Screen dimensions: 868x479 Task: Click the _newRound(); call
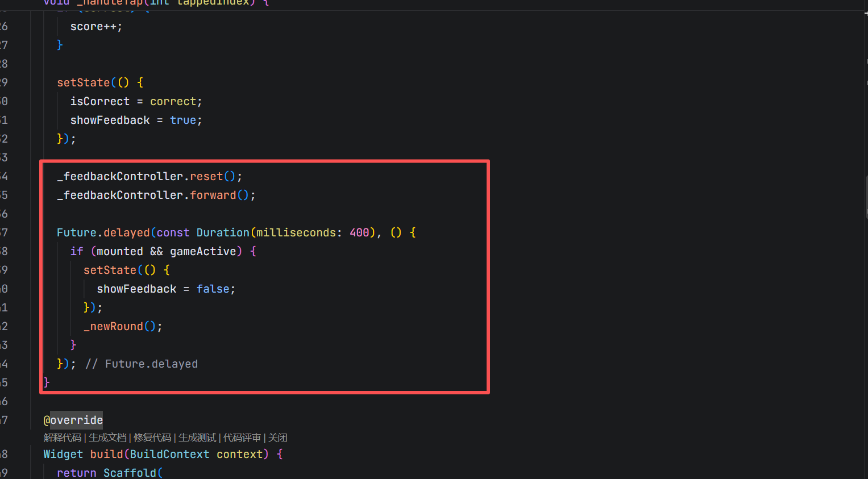click(123, 327)
